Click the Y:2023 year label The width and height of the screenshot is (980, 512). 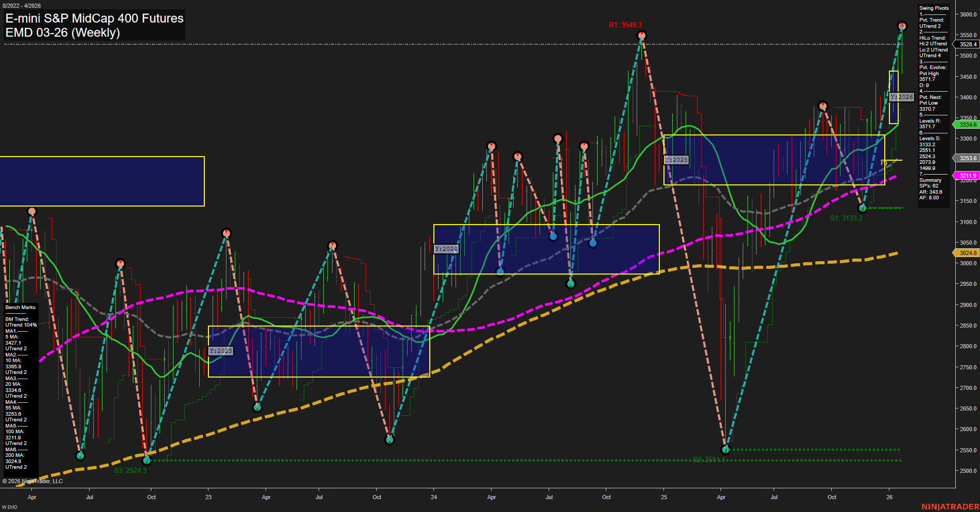click(x=220, y=351)
